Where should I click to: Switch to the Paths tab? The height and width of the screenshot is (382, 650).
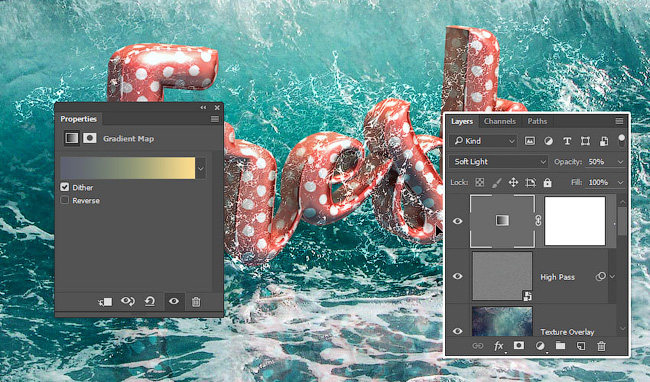tap(537, 121)
